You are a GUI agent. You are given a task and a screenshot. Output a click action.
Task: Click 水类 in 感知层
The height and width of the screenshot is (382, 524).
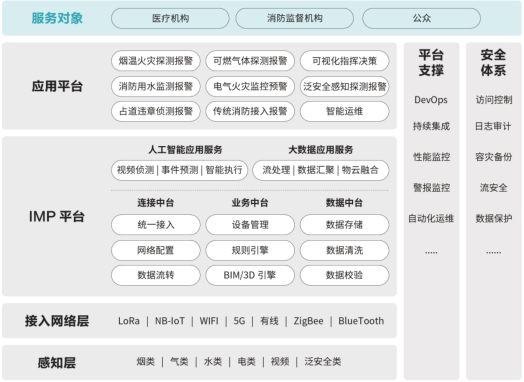click(213, 361)
